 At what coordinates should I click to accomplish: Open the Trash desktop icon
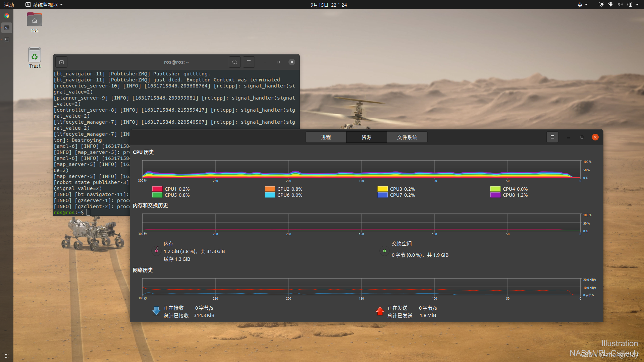tap(35, 55)
